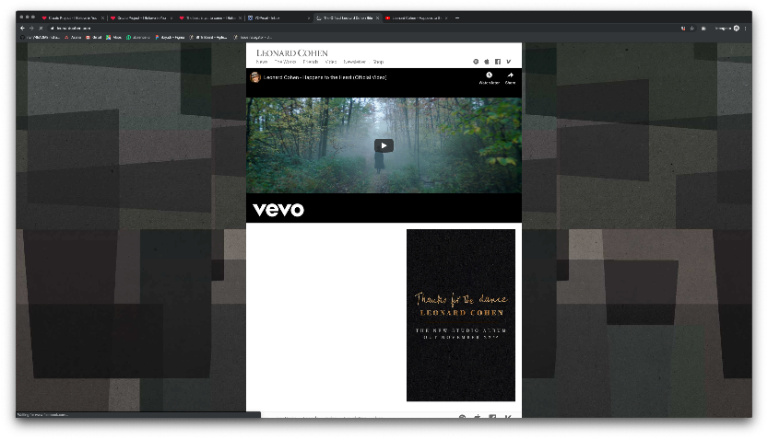768x439 pixels.
Task: Open The Works menu item
Action: point(285,62)
